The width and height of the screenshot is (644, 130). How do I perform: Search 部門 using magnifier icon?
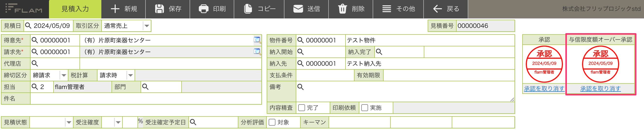pos(145,87)
